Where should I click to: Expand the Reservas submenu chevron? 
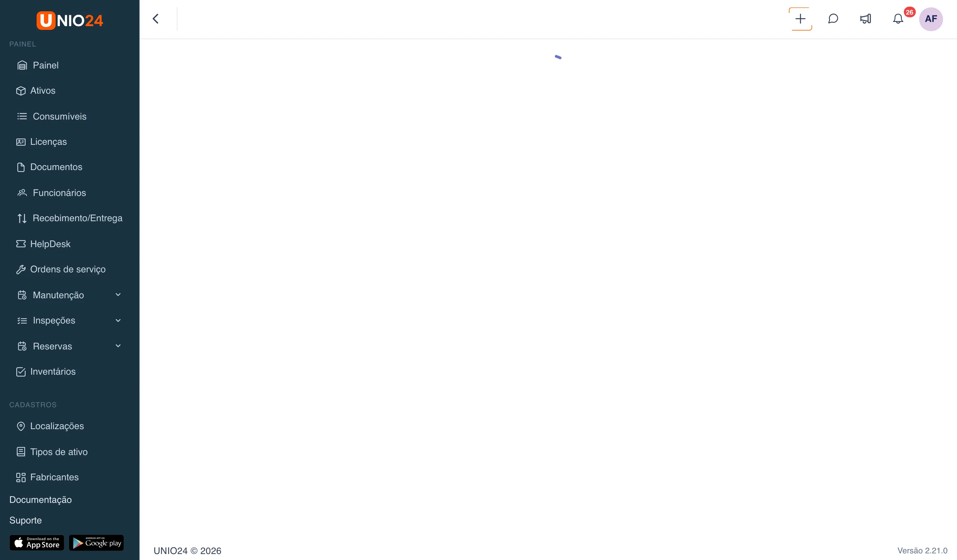(x=118, y=346)
